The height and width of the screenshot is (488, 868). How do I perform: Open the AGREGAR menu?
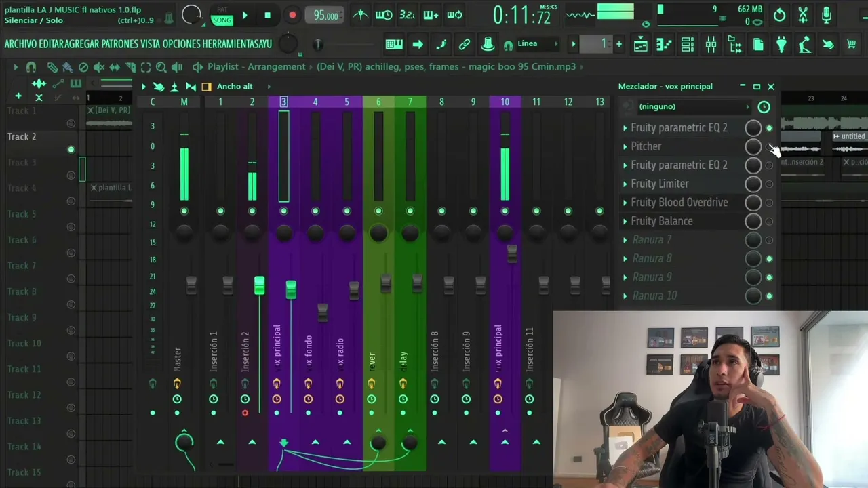click(82, 44)
